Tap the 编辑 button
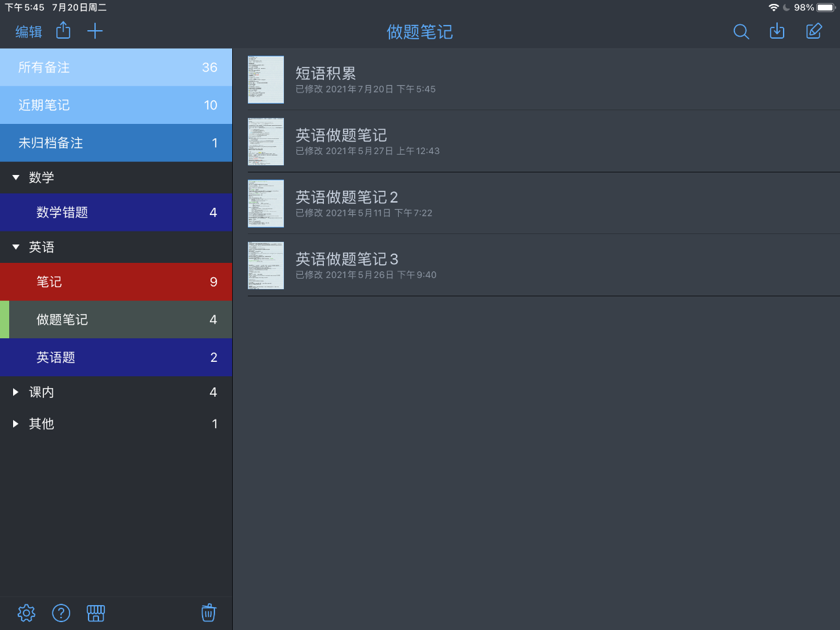Viewport: 840px width, 630px height. coord(29,31)
